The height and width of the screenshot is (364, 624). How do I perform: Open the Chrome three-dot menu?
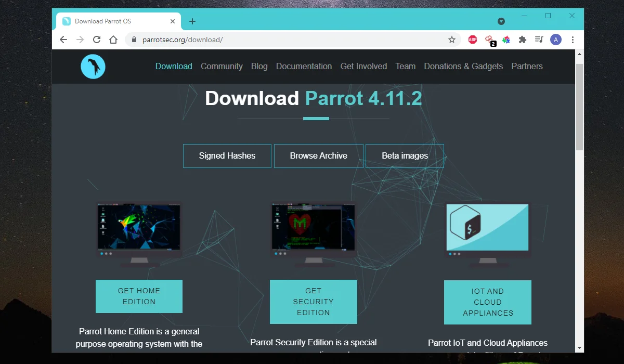pyautogui.click(x=573, y=40)
